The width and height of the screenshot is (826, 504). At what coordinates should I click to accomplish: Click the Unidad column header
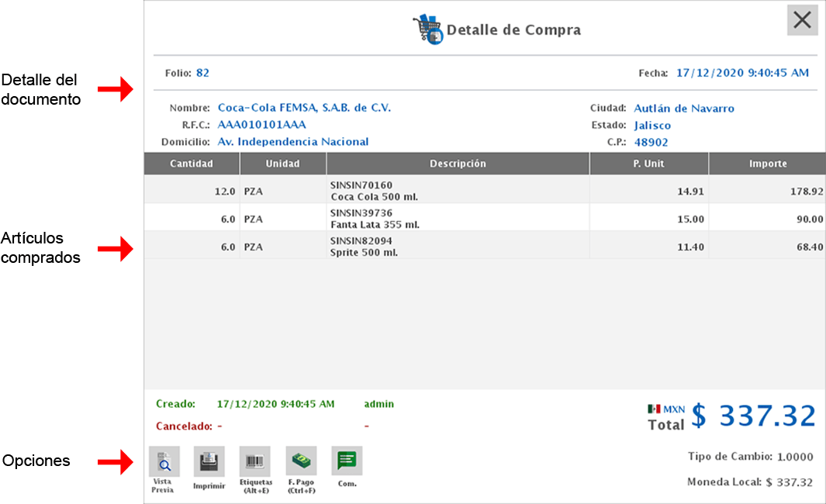click(x=282, y=164)
